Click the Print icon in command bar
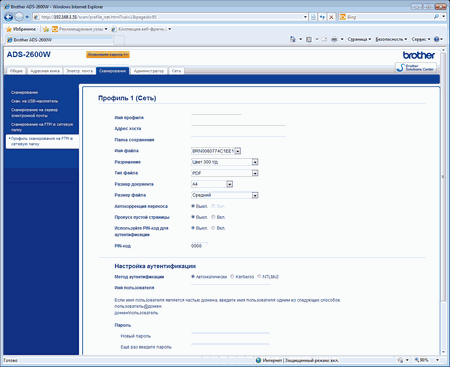450x367 pixels. [x=334, y=39]
